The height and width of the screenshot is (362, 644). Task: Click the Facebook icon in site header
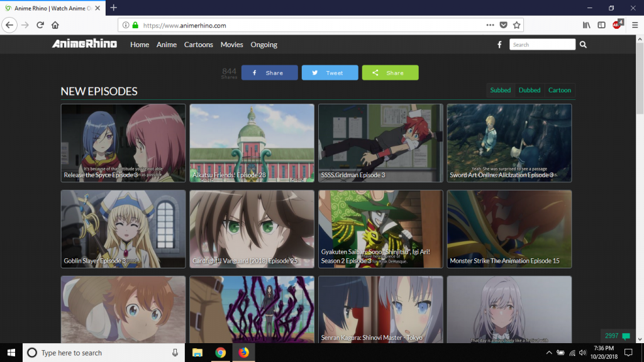tap(499, 45)
